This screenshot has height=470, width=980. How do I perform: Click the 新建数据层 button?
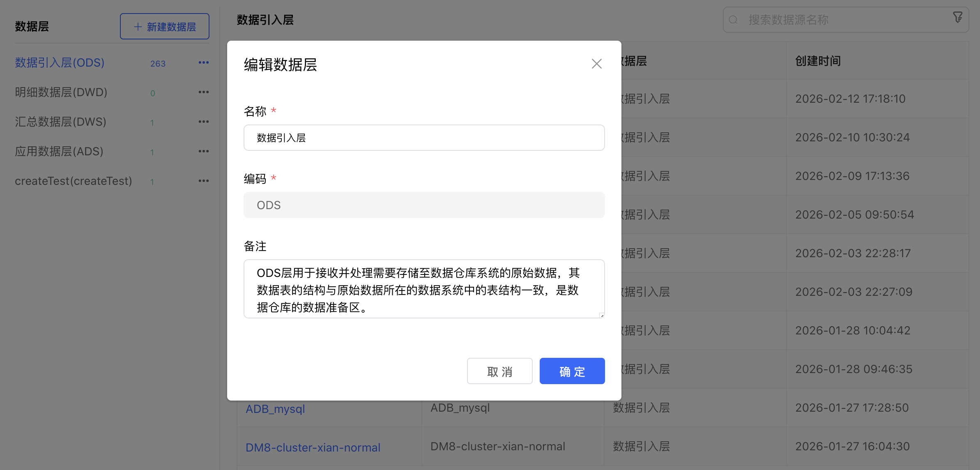(165, 26)
